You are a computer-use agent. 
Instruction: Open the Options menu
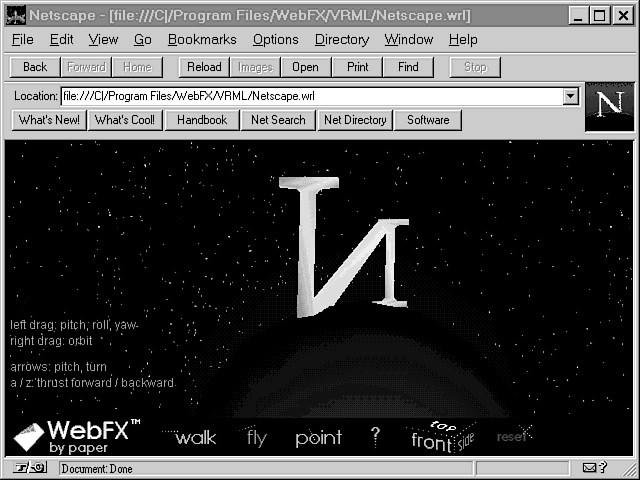[x=276, y=40]
